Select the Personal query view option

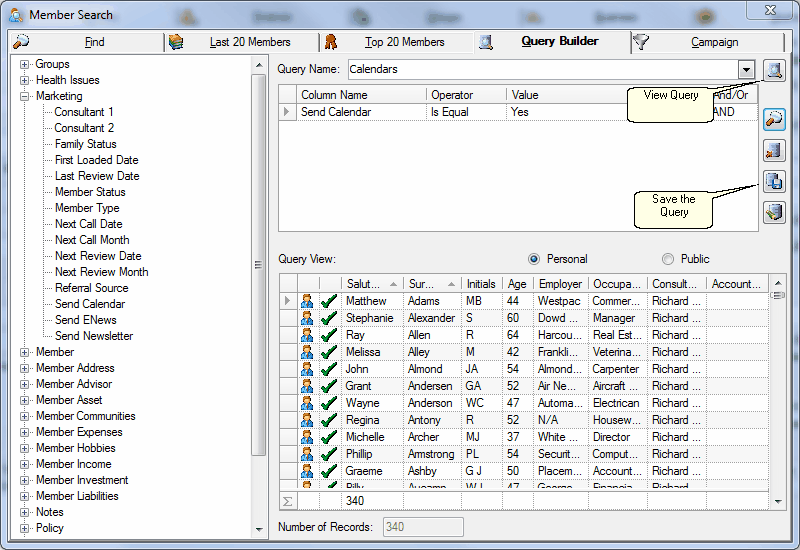[x=534, y=259]
